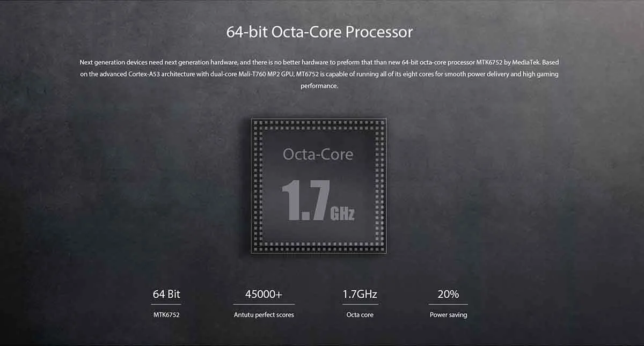Click the Octa core caption
The image size is (644, 346).
point(360,315)
